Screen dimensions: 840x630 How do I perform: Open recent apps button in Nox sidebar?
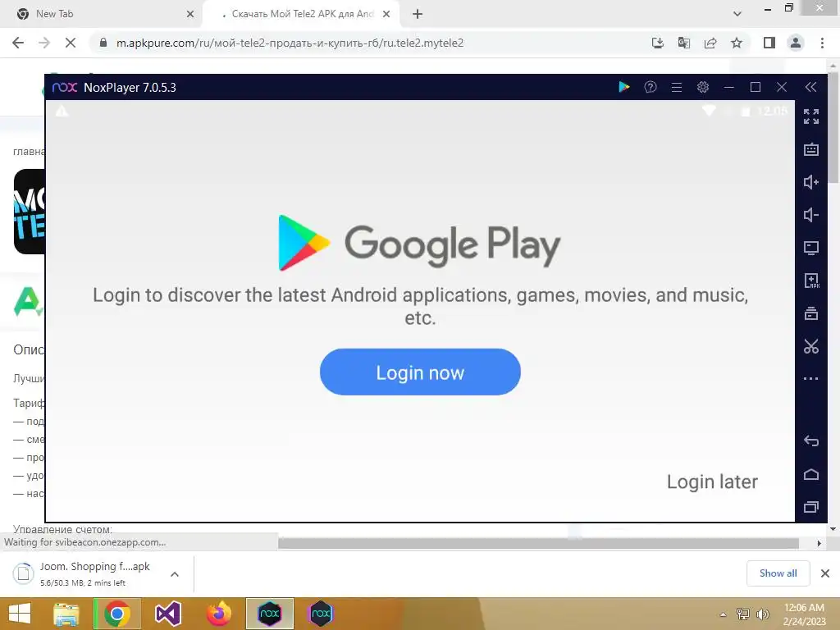(x=811, y=506)
